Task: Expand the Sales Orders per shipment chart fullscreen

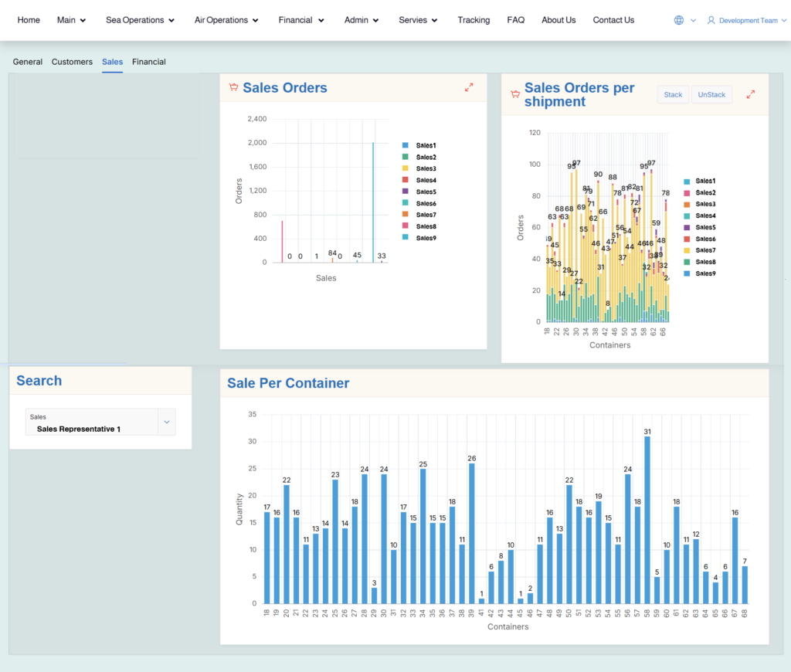Action: point(750,93)
